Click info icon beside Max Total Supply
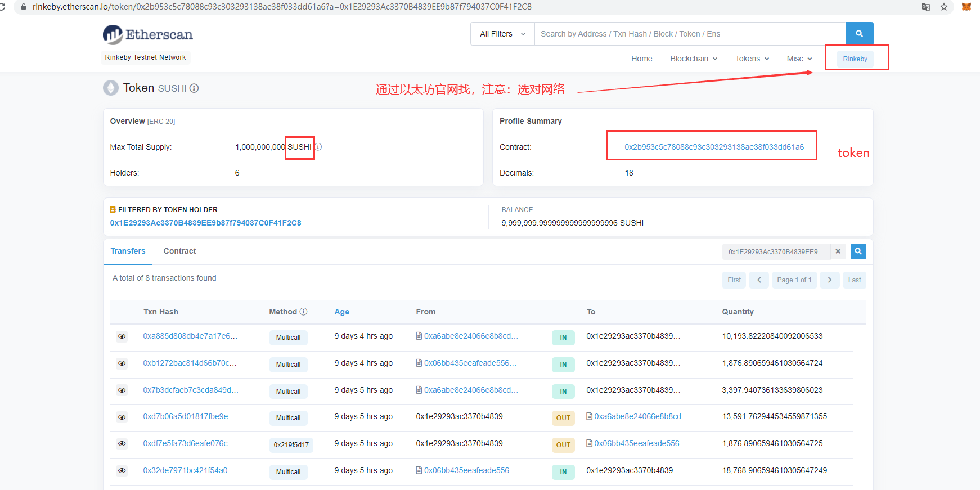Viewport: 980px width, 490px height. [x=318, y=147]
